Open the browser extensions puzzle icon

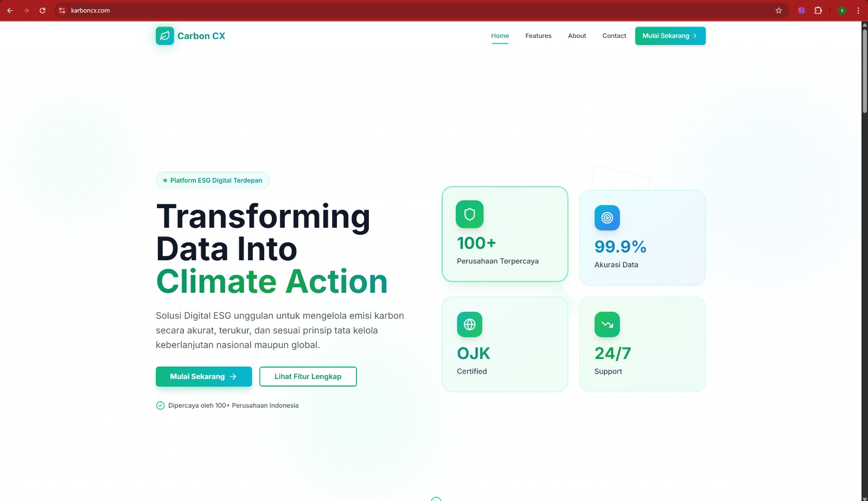[819, 10]
